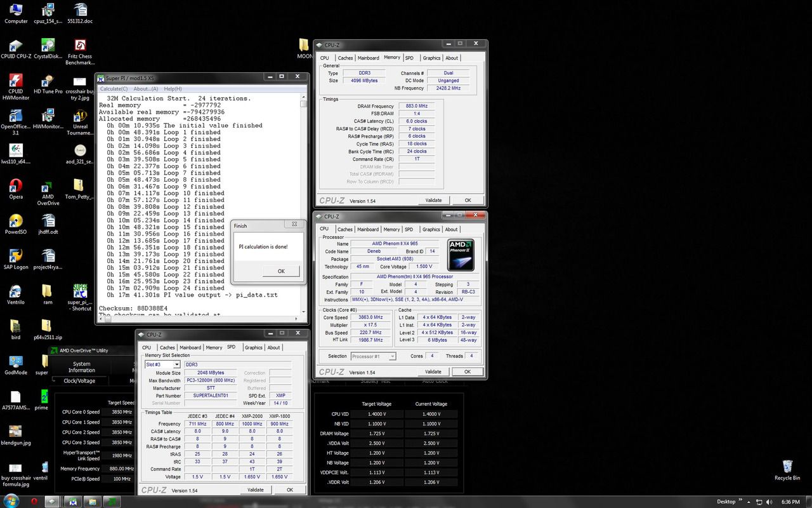Open OpenOffice 3.1 desktop icon

point(16,122)
